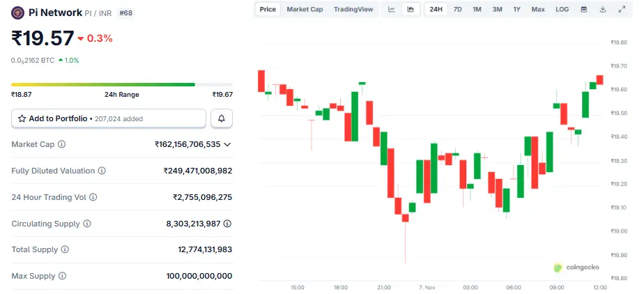Expand the Market Cap chevron
644x294 pixels.
tap(227, 144)
